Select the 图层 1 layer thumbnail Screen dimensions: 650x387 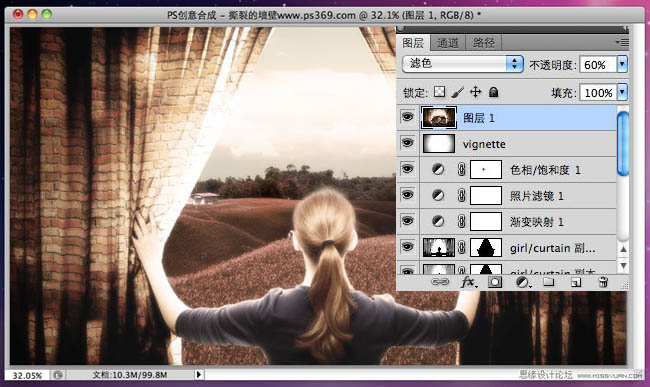point(439,118)
